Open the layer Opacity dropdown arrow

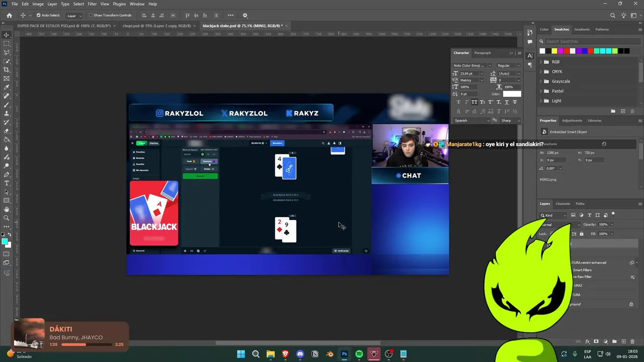click(x=611, y=225)
